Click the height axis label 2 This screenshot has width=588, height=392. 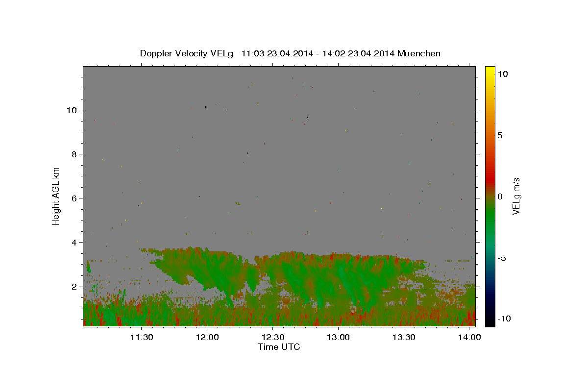[x=74, y=287]
